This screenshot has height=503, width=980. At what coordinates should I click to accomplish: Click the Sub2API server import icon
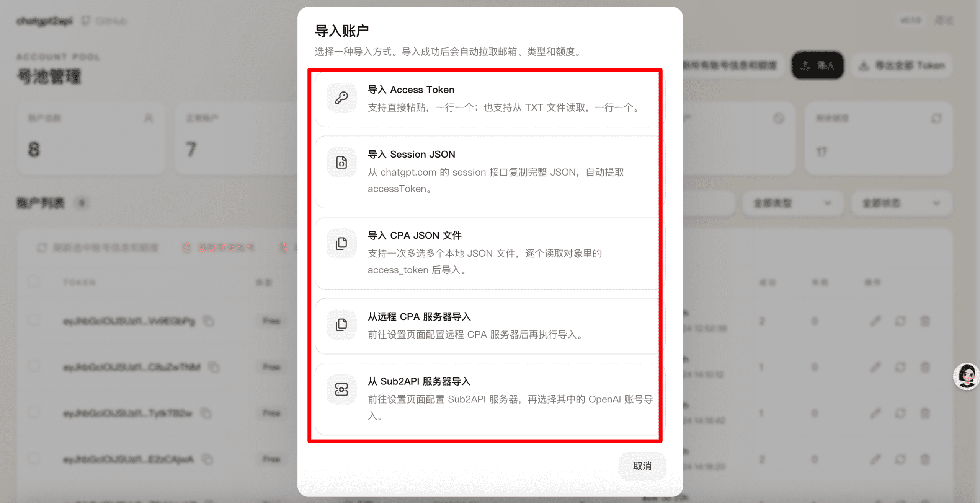tap(341, 389)
